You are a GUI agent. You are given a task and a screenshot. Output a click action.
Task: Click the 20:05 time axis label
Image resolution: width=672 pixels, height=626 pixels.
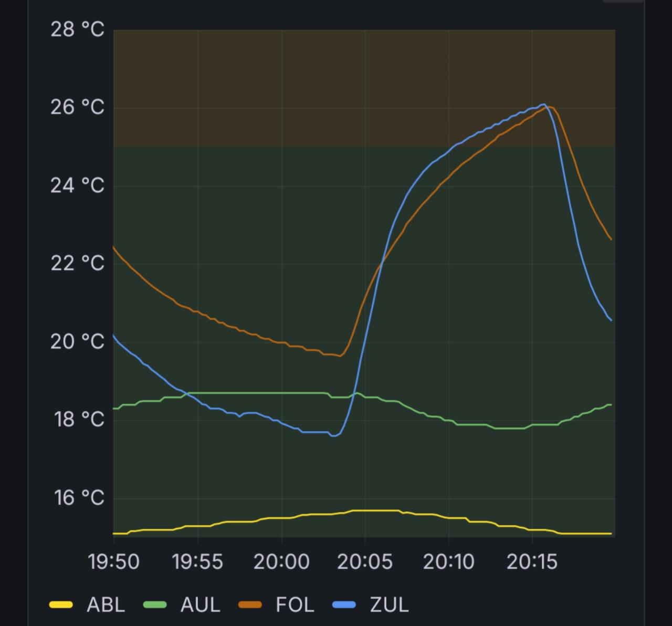[x=364, y=562]
